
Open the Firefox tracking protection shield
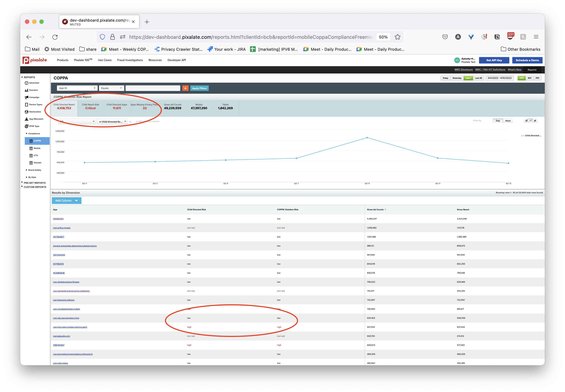(102, 37)
